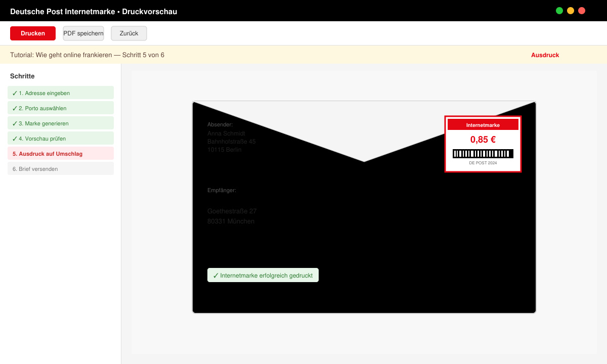
Task: Click the Empfänger label on the envelope
Action: click(222, 190)
